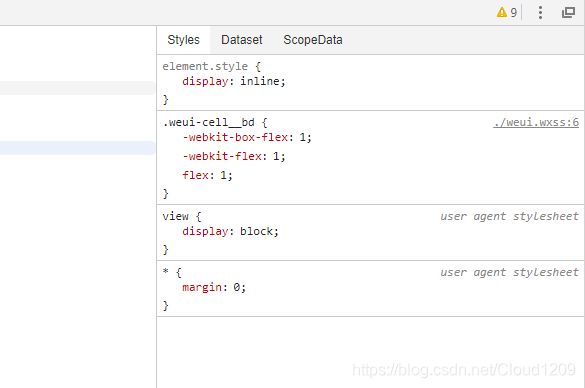Switch to the Dataset tab
Screen dimensions: 585x388
pyautogui.click(x=242, y=40)
